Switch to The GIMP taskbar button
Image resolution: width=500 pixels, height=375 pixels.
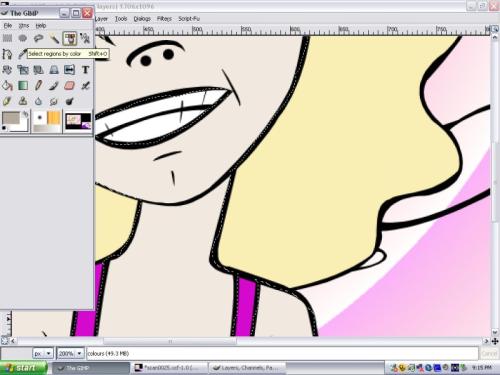pos(91,368)
